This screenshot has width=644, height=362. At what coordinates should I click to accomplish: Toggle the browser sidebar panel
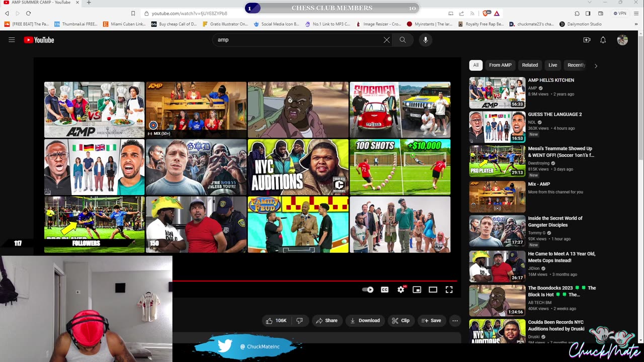click(x=588, y=14)
